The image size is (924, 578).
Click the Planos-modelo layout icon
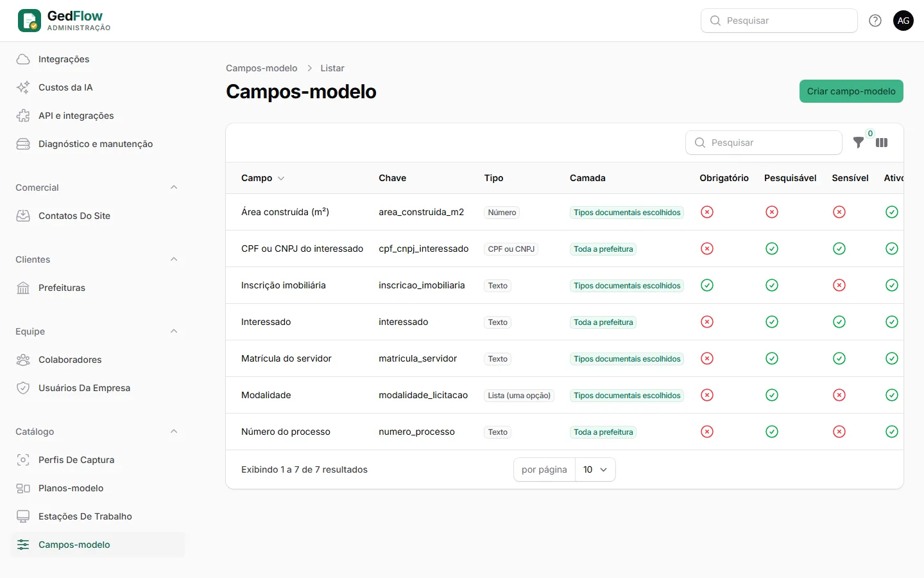(23, 488)
